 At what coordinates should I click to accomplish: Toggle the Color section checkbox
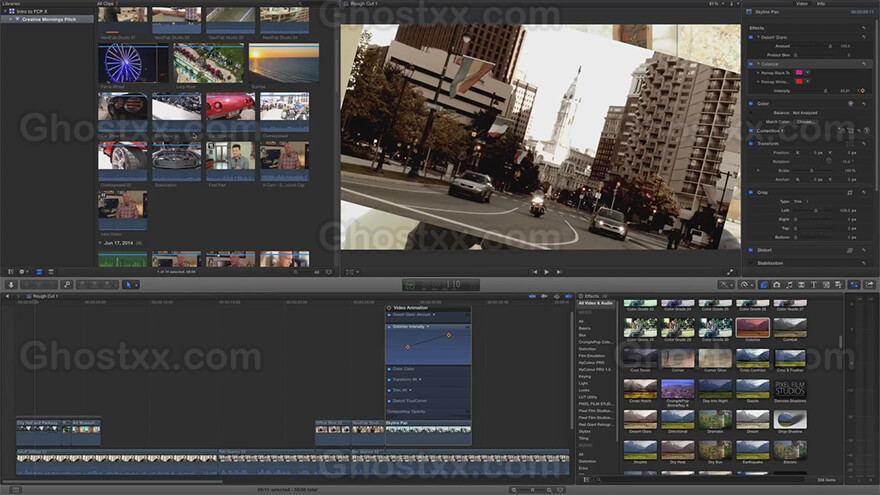coord(751,103)
